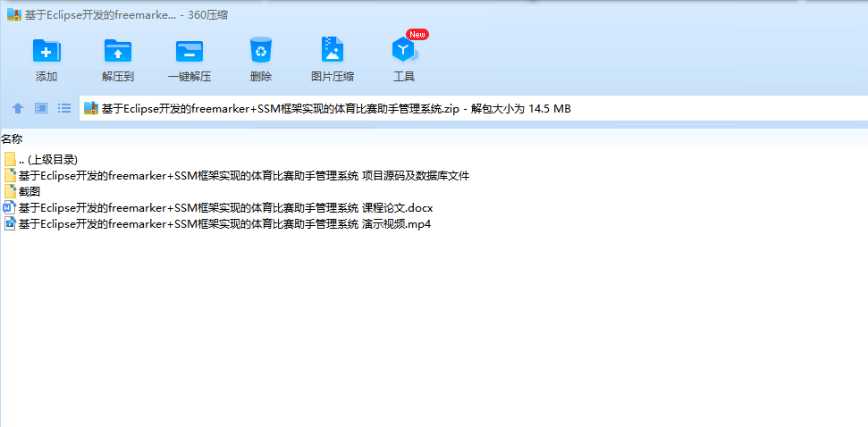The image size is (868, 427).
Task: Click the 添加 (Add) toolbar icon
Action: point(46,51)
